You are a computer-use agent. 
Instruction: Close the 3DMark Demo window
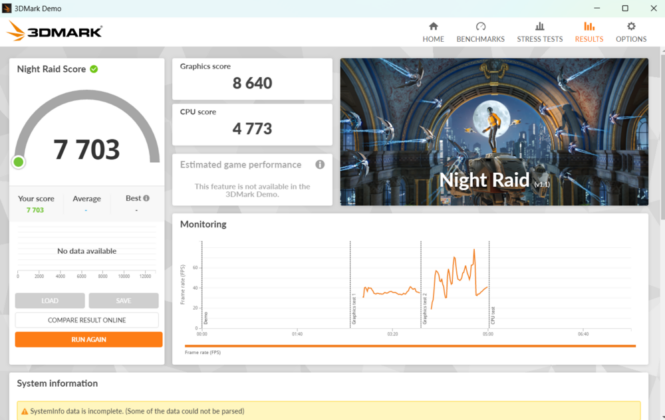(654, 8)
